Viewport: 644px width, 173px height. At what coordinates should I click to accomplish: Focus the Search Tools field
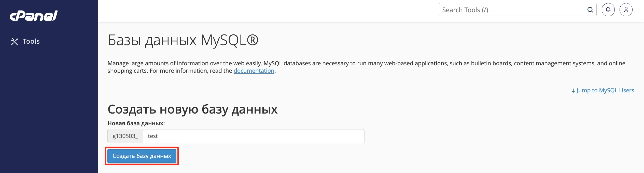512,10
